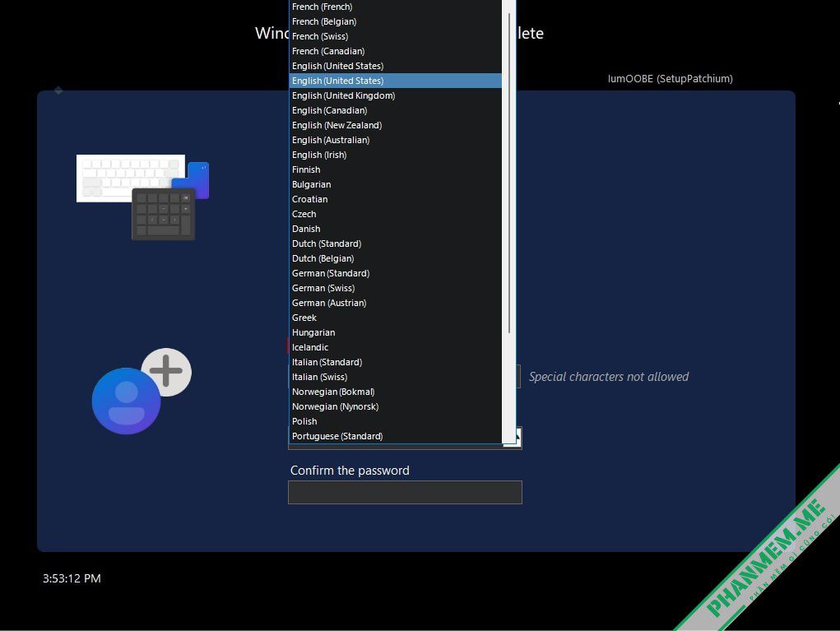This screenshot has height=631, width=840.
Task: Click the plus badge on user icon
Action: point(166,371)
